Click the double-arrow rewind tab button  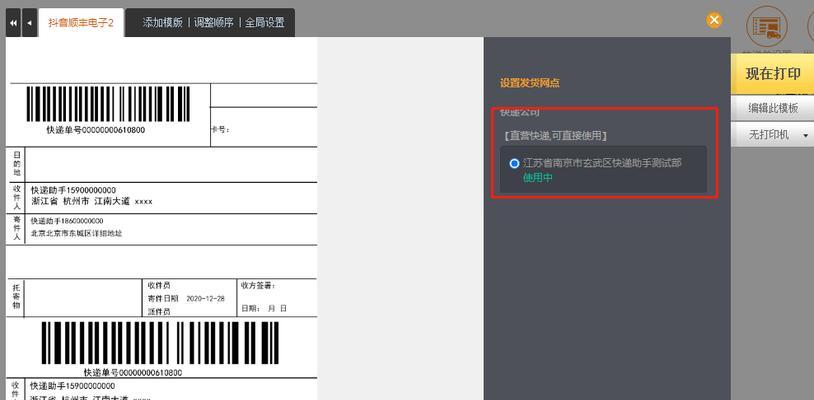(x=13, y=22)
